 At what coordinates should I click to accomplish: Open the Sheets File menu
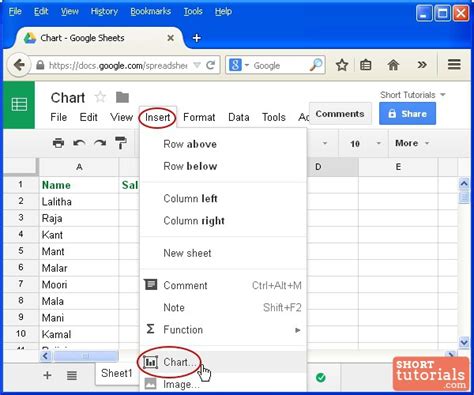[58, 117]
